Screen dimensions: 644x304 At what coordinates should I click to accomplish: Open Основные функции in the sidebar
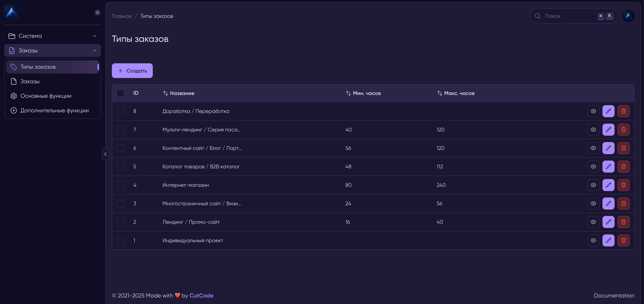pyautogui.click(x=46, y=96)
